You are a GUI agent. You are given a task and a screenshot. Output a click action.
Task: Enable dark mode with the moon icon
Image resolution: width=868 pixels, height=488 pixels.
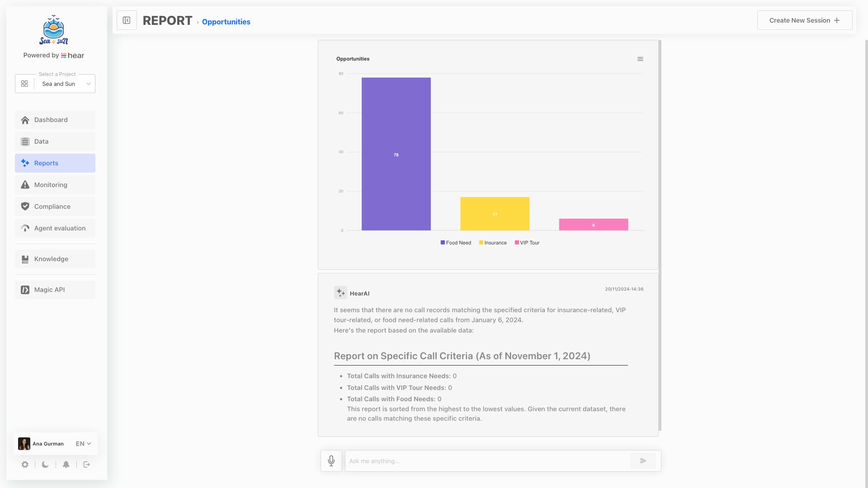[x=45, y=465]
